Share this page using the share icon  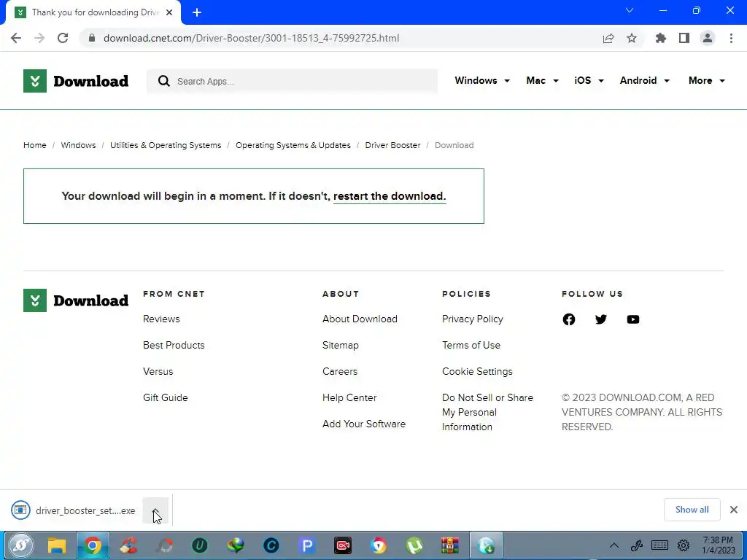(x=608, y=38)
